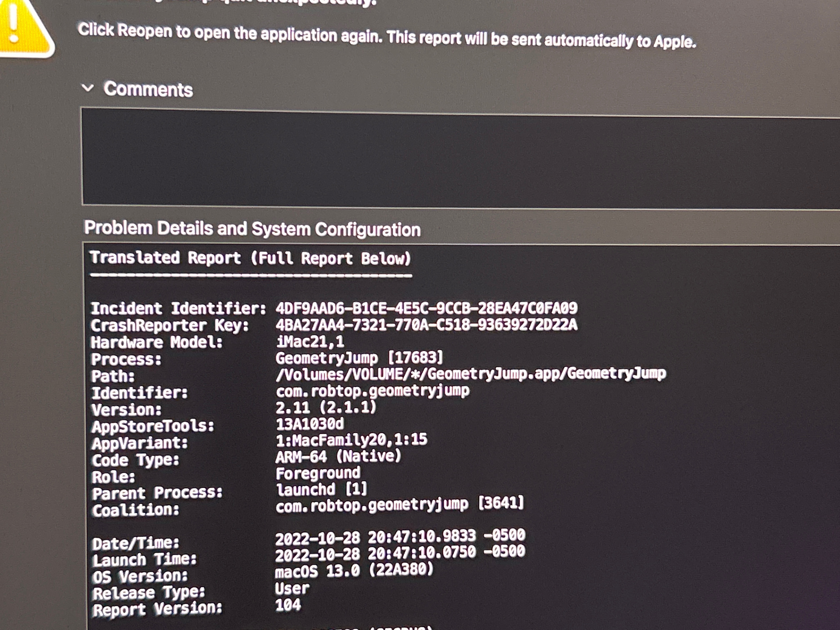840x630 pixels.
Task: Click the macOS 13.0 (22A380) OS version
Action: [x=354, y=570]
